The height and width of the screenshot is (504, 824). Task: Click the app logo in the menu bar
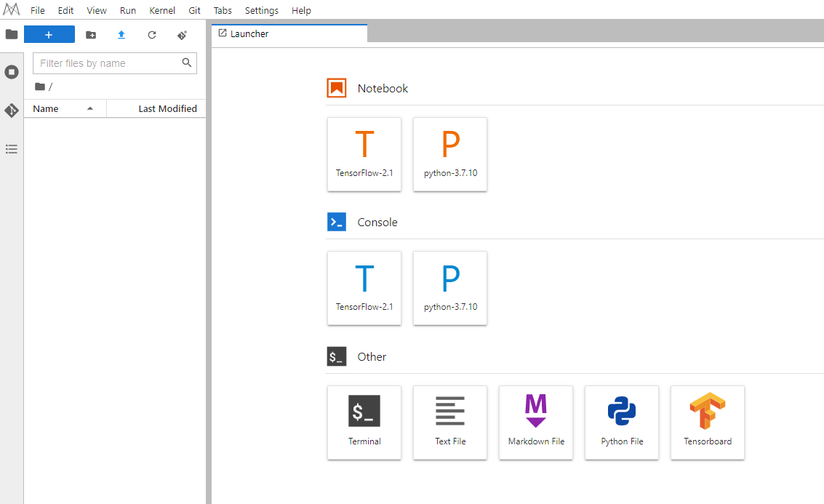[11, 9]
